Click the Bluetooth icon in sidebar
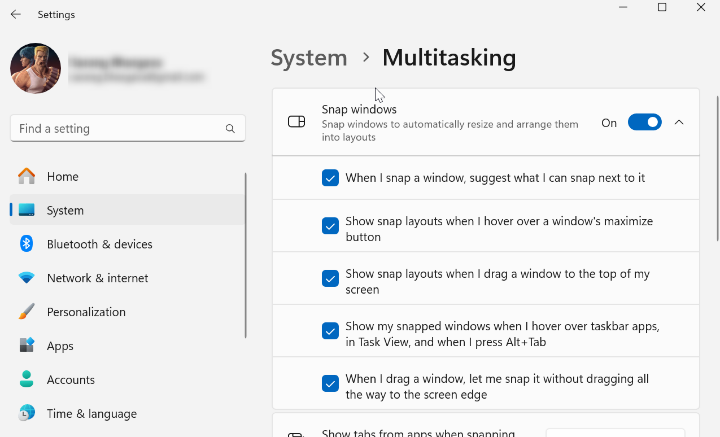The image size is (720, 437). coord(27,244)
